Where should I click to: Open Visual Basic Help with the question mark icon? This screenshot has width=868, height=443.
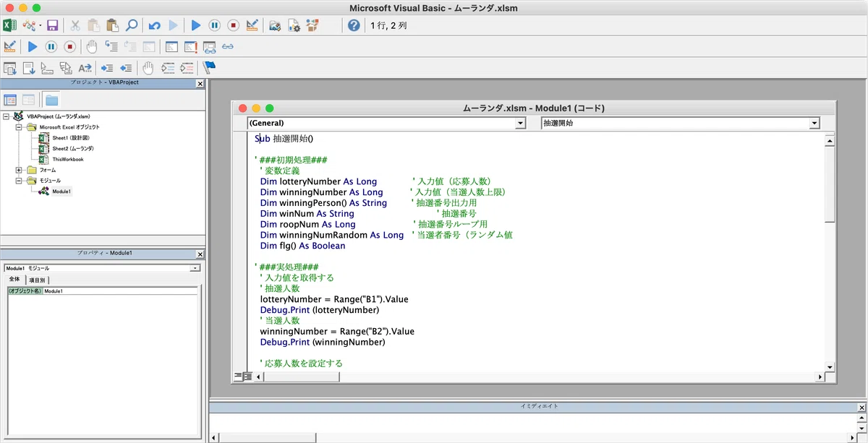(x=354, y=25)
